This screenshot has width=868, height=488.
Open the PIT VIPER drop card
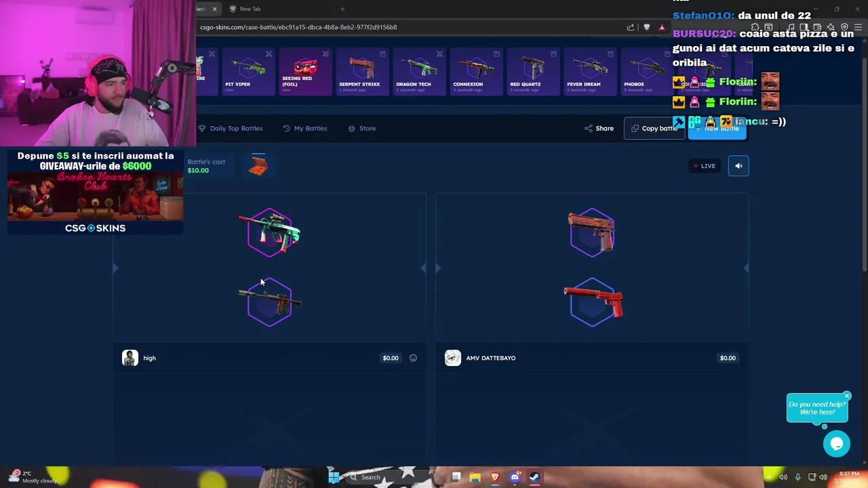(x=248, y=71)
